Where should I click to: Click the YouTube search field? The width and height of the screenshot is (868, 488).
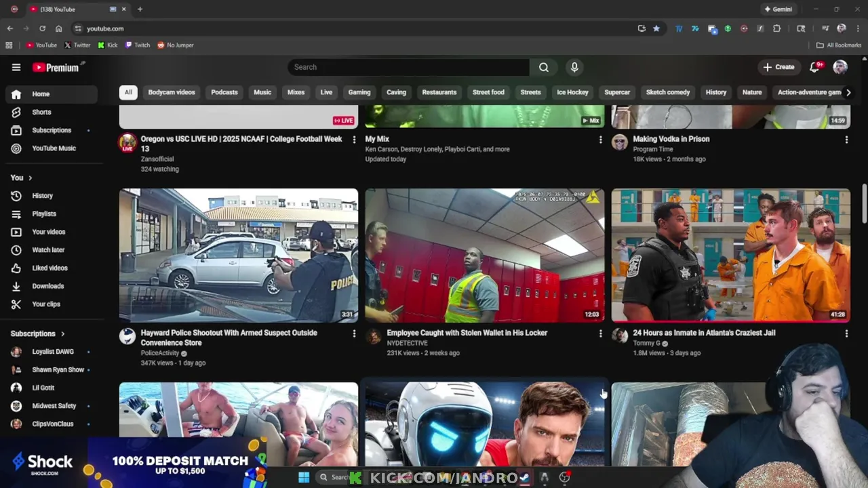(408, 67)
